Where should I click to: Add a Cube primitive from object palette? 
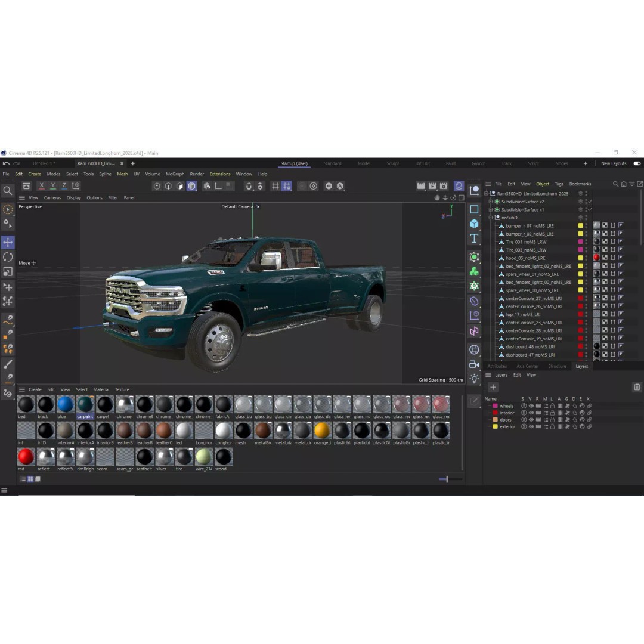[x=475, y=224]
